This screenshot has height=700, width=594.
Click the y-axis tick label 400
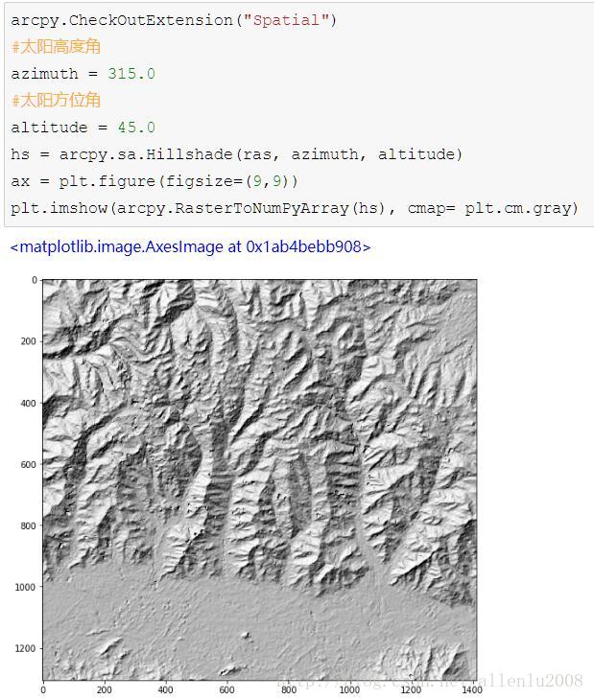28,403
